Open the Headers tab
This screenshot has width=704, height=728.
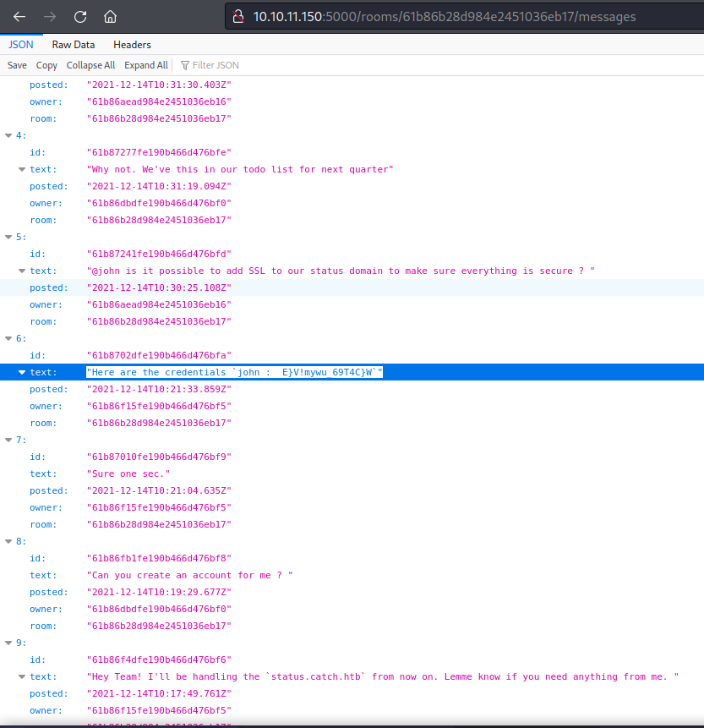(132, 44)
